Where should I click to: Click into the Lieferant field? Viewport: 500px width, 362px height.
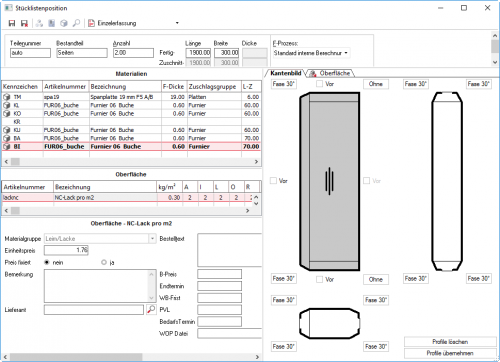coord(94,310)
